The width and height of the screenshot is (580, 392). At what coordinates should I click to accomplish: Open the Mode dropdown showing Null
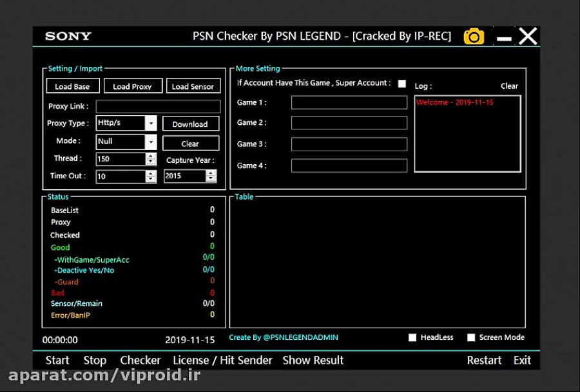(151, 141)
